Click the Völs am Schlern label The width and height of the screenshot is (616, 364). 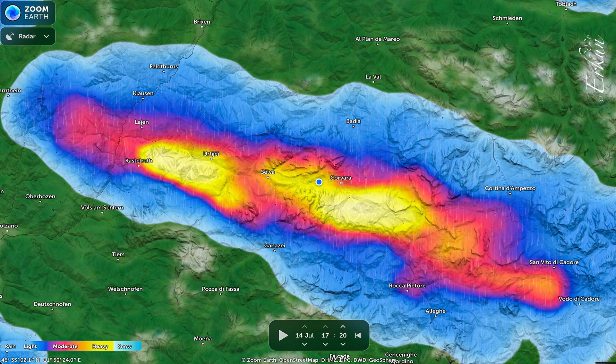pyautogui.click(x=102, y=208)
